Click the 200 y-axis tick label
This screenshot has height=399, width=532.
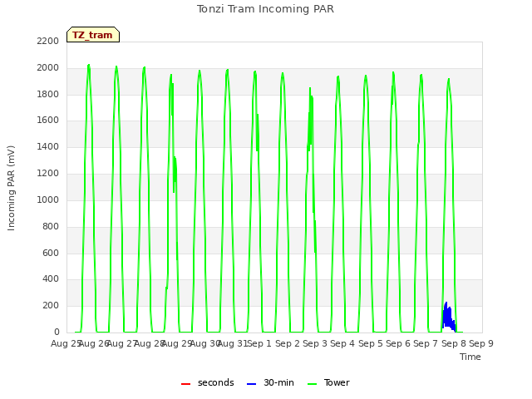[x=51, y=305]
